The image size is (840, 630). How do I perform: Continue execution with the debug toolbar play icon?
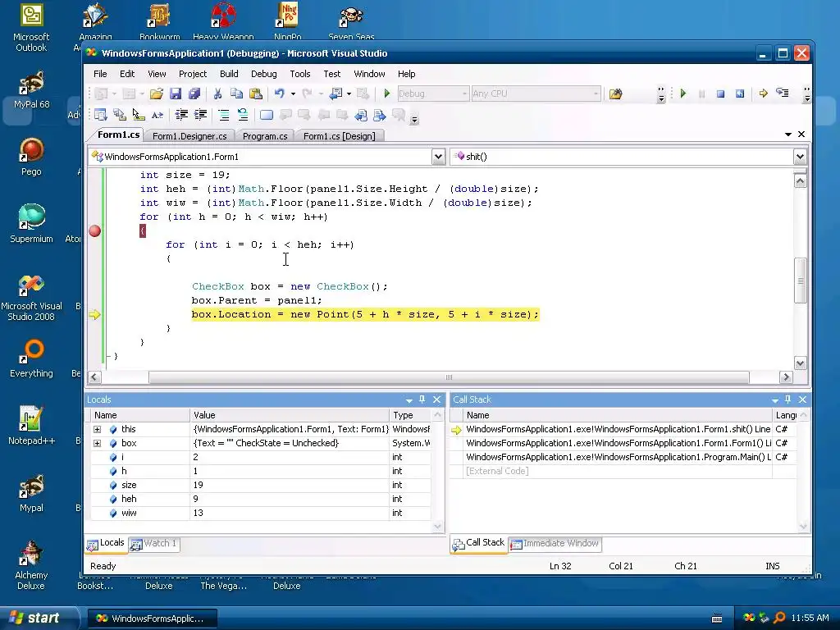683,94
